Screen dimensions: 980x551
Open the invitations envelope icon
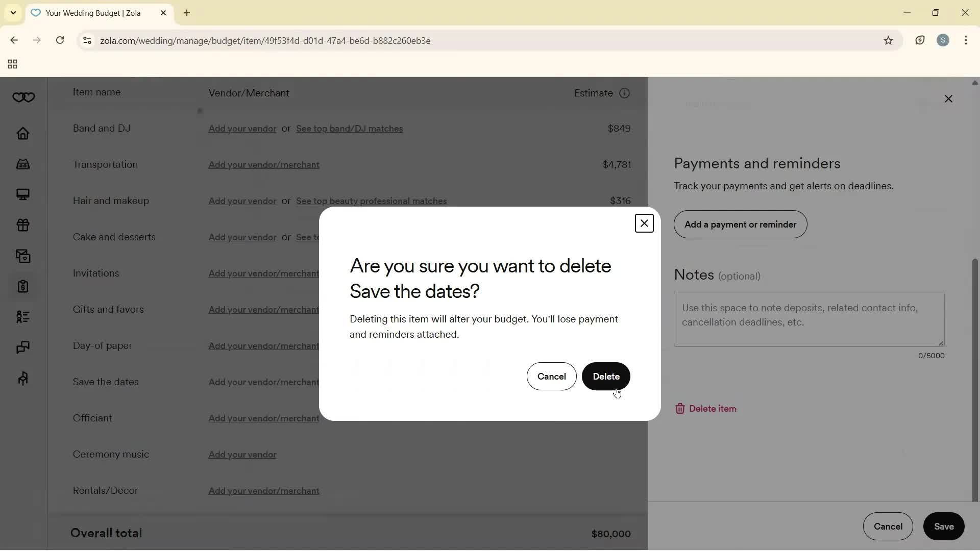(x=23, y=256)
